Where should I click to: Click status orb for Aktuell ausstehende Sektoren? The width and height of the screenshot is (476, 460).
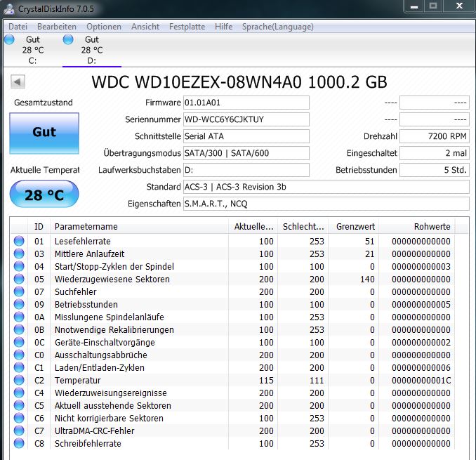[19, 406]
